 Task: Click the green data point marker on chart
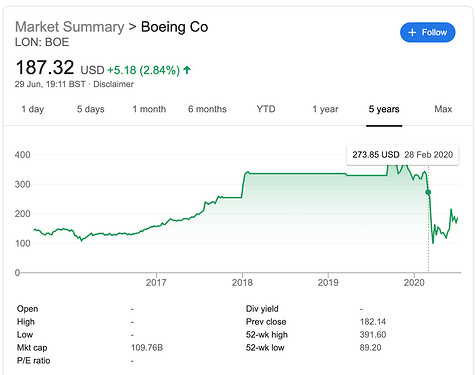click(428, 192)
